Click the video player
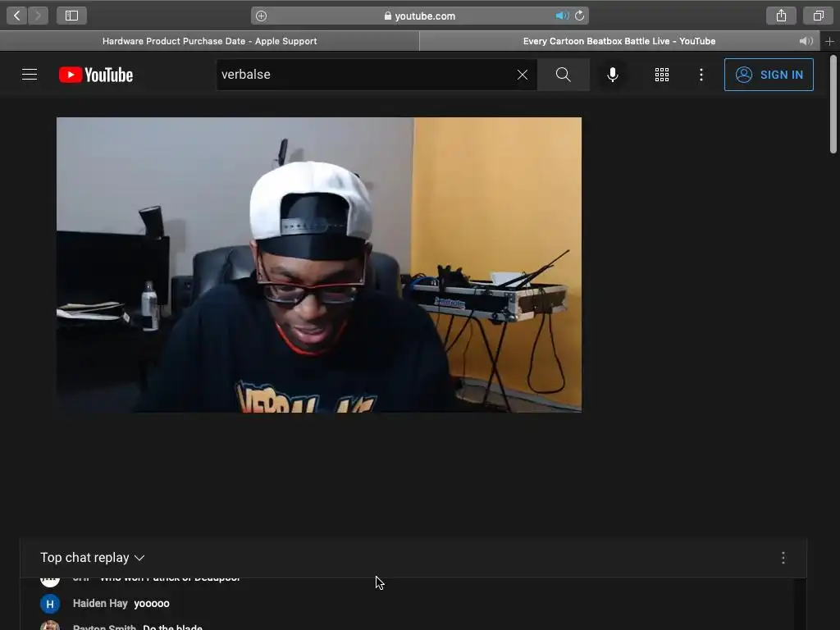The image size is (840, 630). [x=319, y=265]
